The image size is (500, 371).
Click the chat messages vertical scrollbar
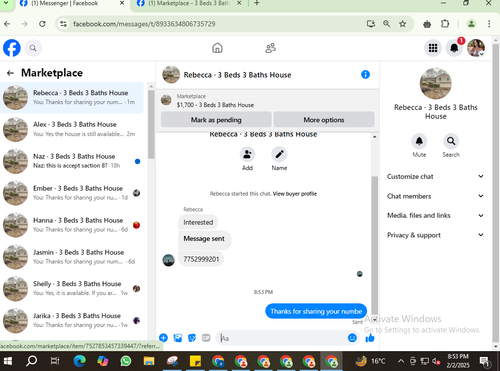(375, 245)
